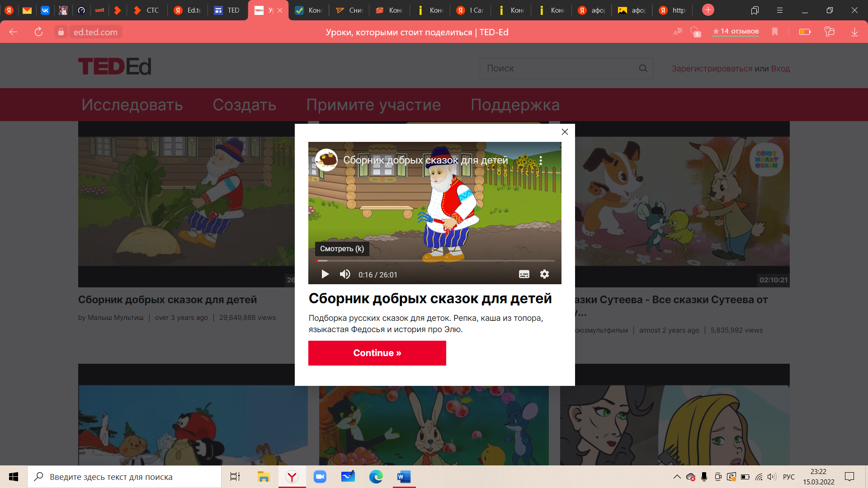Open the Зарегистрироваться link
Image resolution: width=868 pixels, height=488 pixels.
click(x=712, y=69)
